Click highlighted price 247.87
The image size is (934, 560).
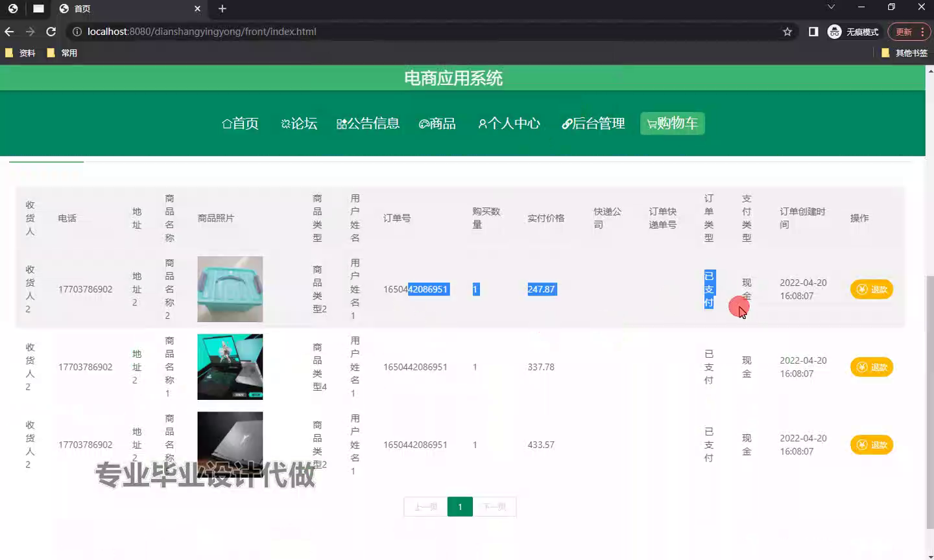pos(542,289)
